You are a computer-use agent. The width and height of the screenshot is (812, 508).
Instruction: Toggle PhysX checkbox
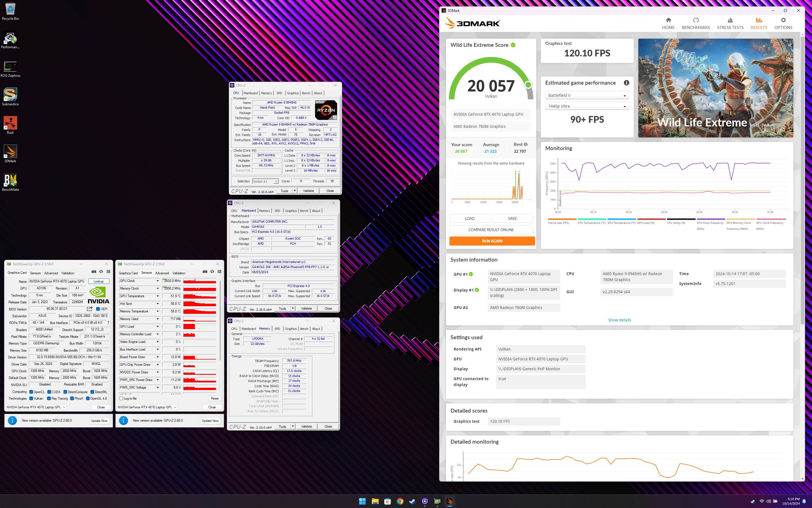coord(72,398)
